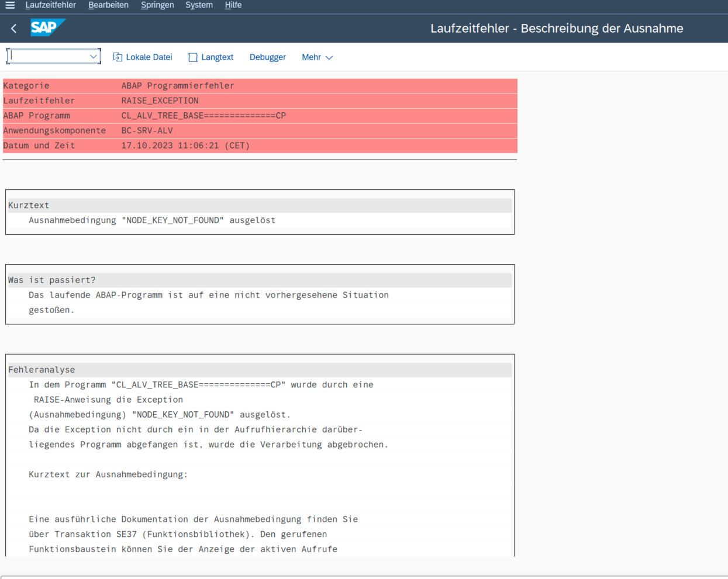Screen dimensions: 728x579
Task: Open the hamburger menu in top-left corner
Action: coord(10,5)
